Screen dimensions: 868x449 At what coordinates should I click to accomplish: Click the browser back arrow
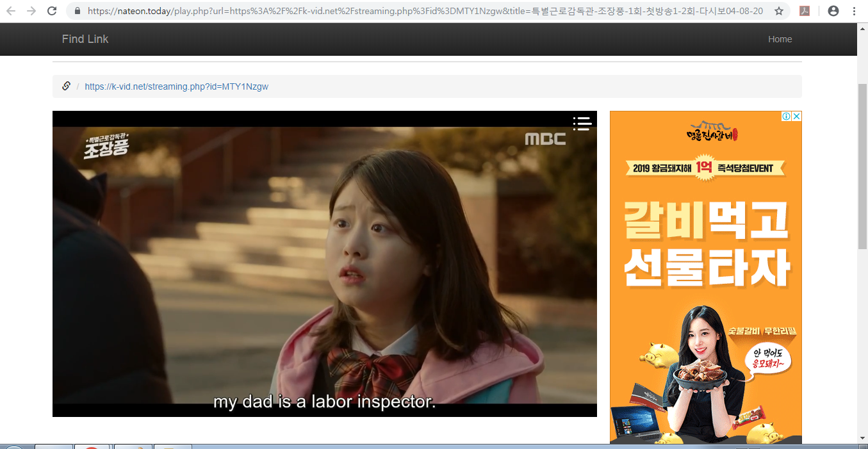(11, 11)
